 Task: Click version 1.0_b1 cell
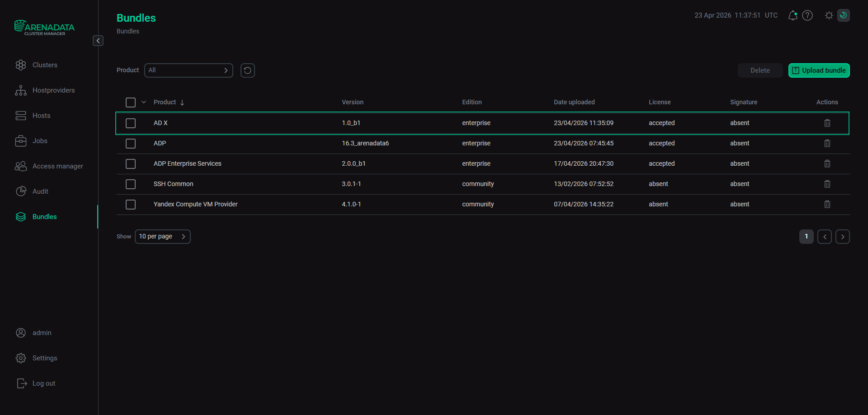click(x=351, y=123)
